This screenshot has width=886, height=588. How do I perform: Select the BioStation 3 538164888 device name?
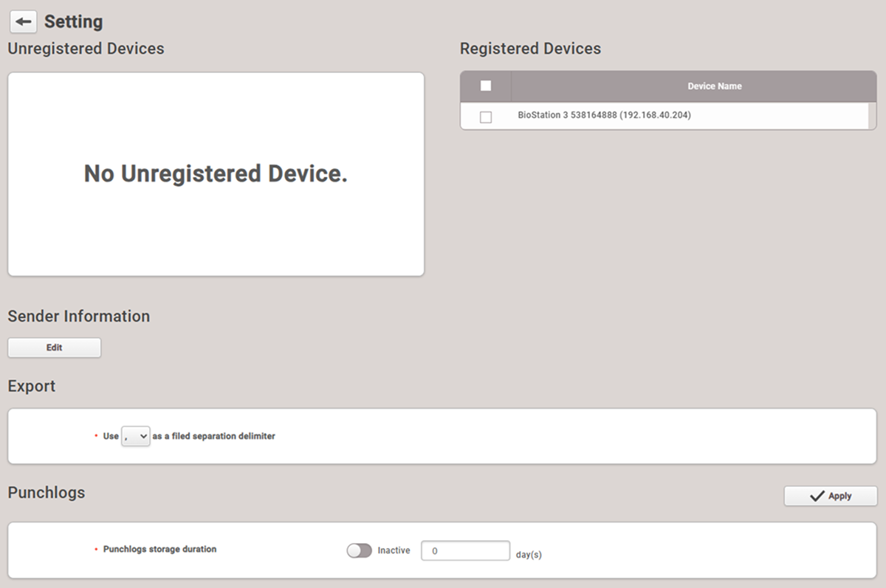pos(604,116)
